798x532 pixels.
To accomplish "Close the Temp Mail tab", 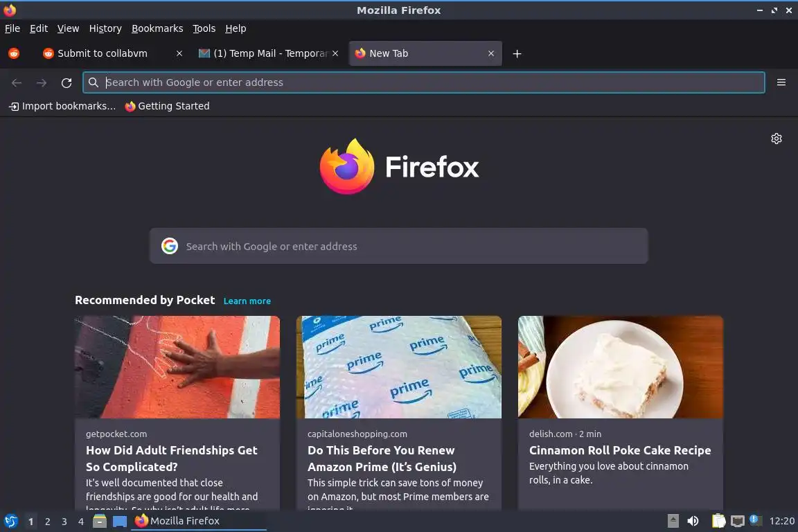I will pyautogui.click(x=335, y=53).
